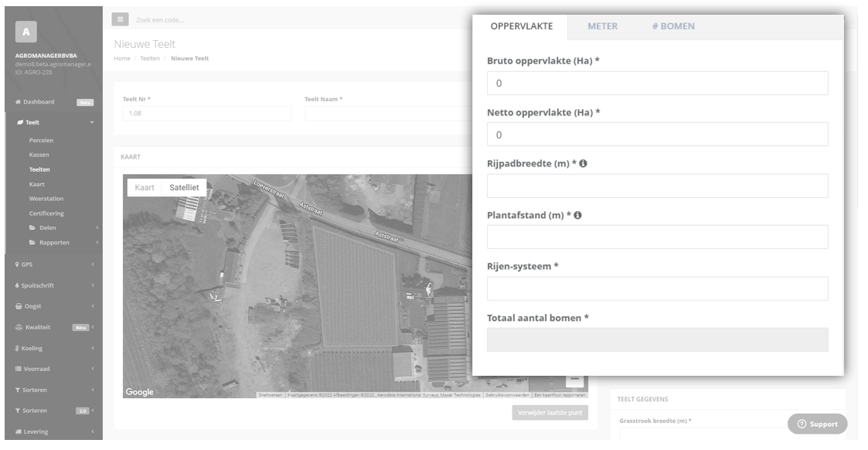Select the Spuitschrift drop icon
This screenshot has height=450, width=868.
coord(17,285)
